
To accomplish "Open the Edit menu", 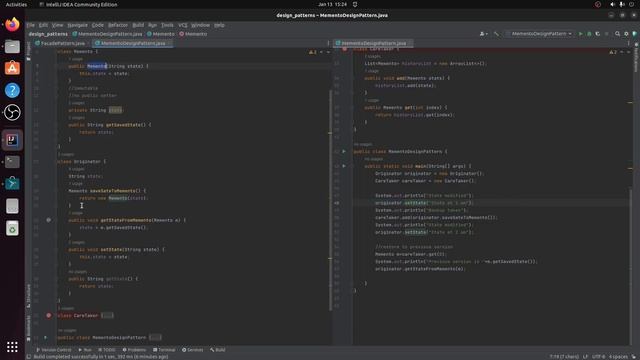I will tap(43, 25).
